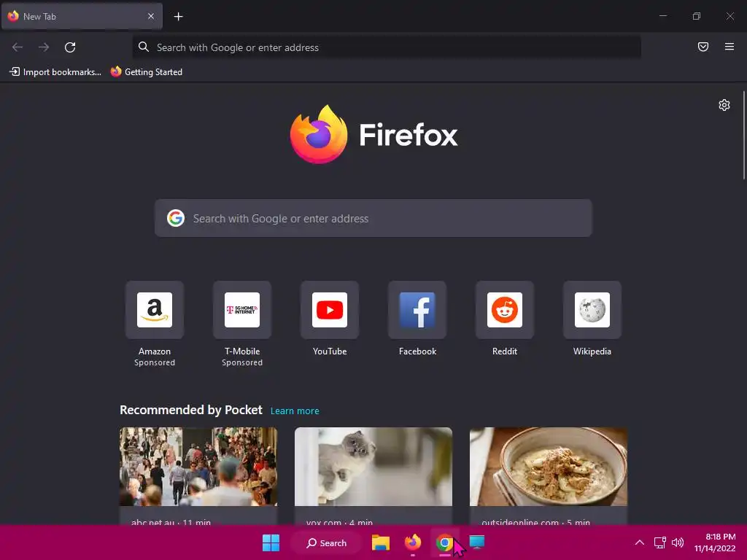747x560 pixels.
Task: Open the Firefox application menu
Action: point(729,47)
